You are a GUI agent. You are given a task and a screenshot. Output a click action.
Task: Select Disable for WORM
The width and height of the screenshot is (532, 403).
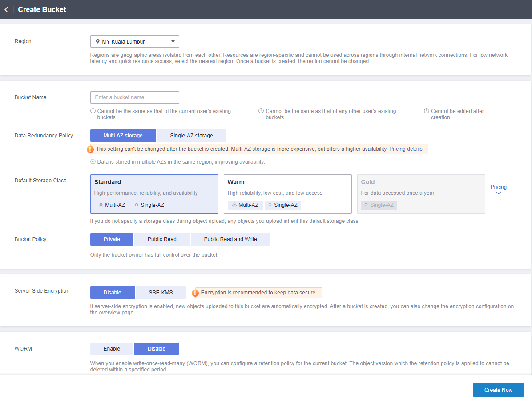pyautogui.click(x=157, y=349)
